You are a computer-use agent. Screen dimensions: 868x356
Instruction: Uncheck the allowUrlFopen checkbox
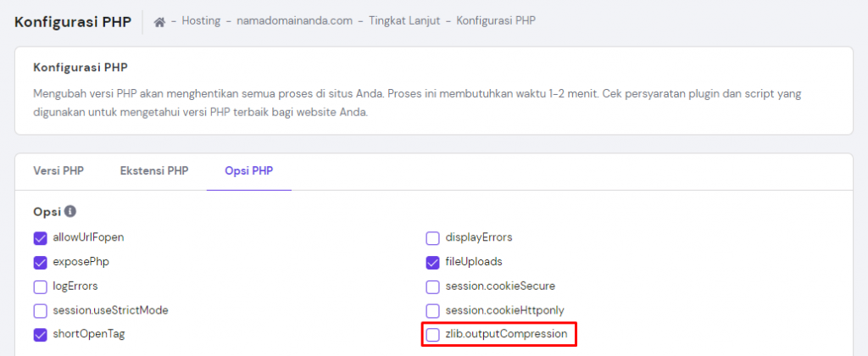[x=40, y=237]
